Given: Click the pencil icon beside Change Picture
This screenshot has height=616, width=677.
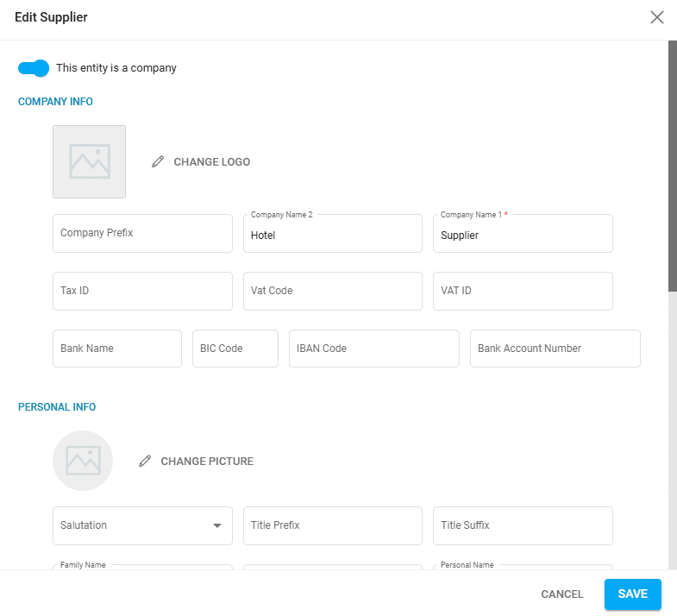Looking at the screenshot, I should [145, 462].
